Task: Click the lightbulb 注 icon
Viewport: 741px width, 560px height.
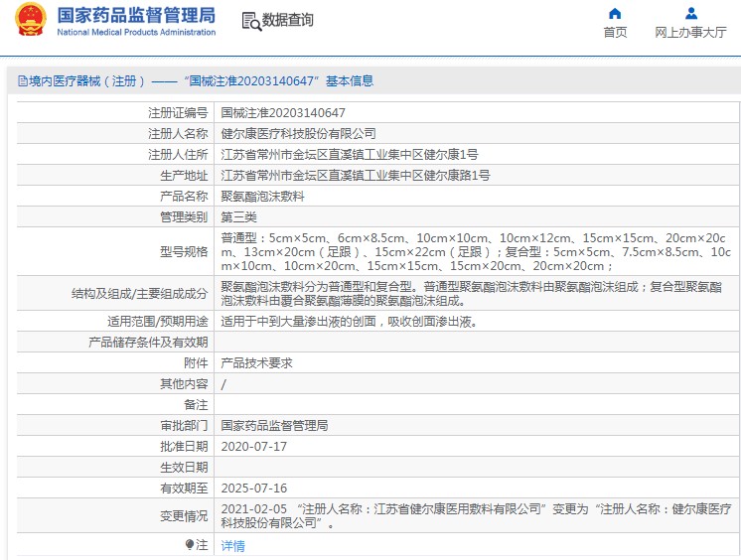Action: [190, 545]
